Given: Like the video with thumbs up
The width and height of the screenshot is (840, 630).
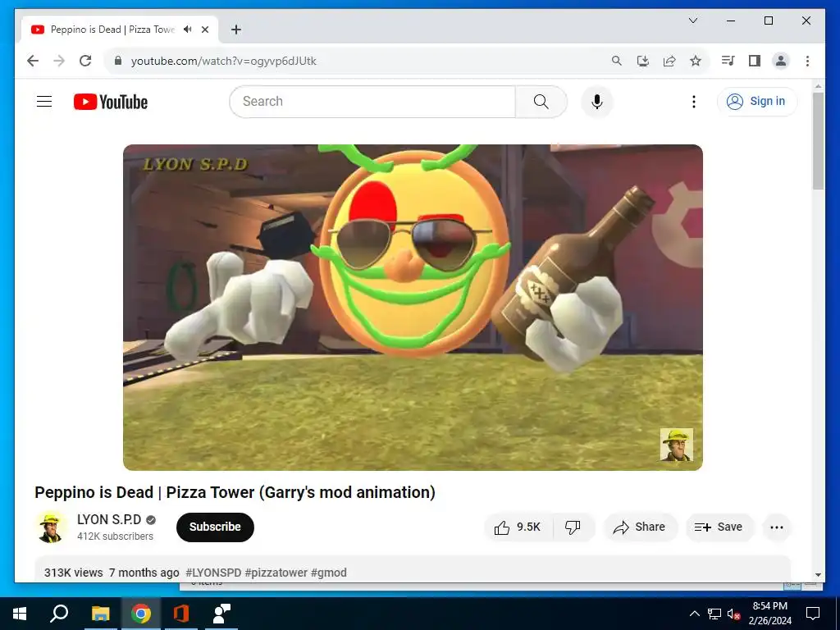Looking at the screenshot, I should click(x=518, y=527).
